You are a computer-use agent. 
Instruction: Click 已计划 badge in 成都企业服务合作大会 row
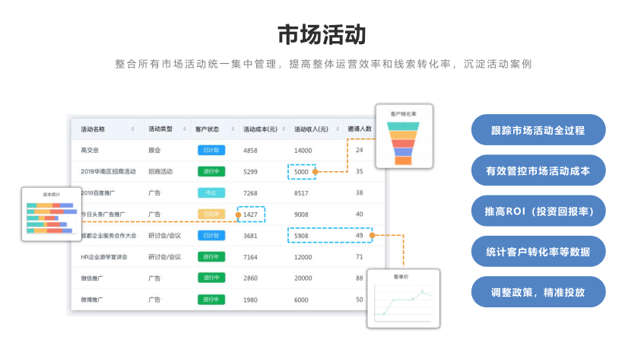(x=211, y=236)
